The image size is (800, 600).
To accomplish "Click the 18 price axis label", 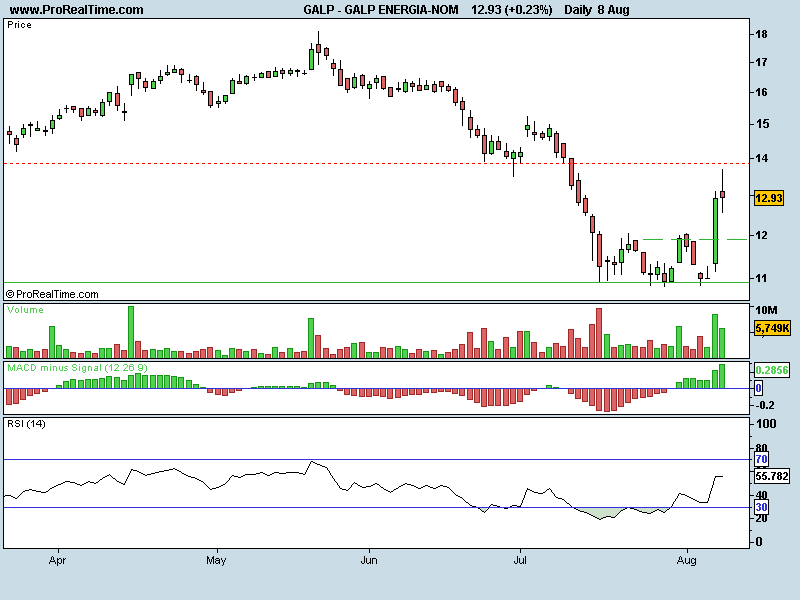I will pos(761,34).
